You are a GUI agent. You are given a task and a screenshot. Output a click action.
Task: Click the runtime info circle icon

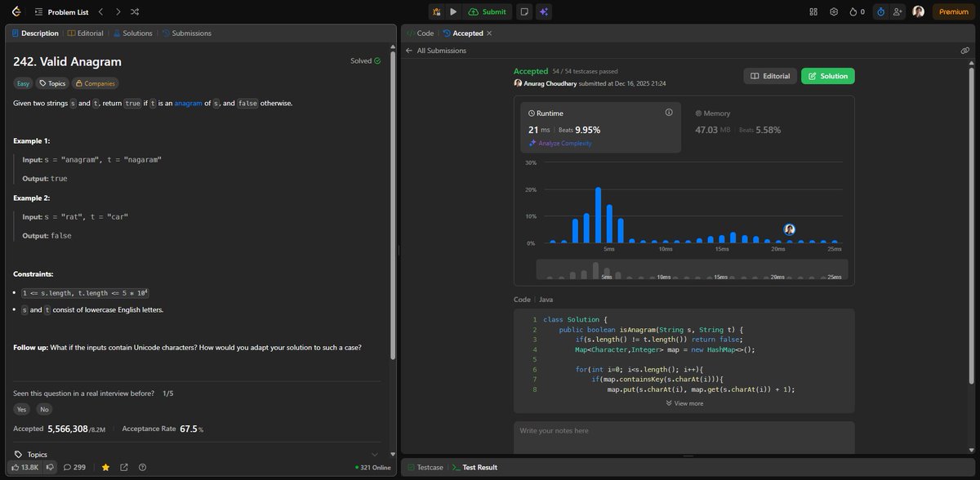[669, 113]
